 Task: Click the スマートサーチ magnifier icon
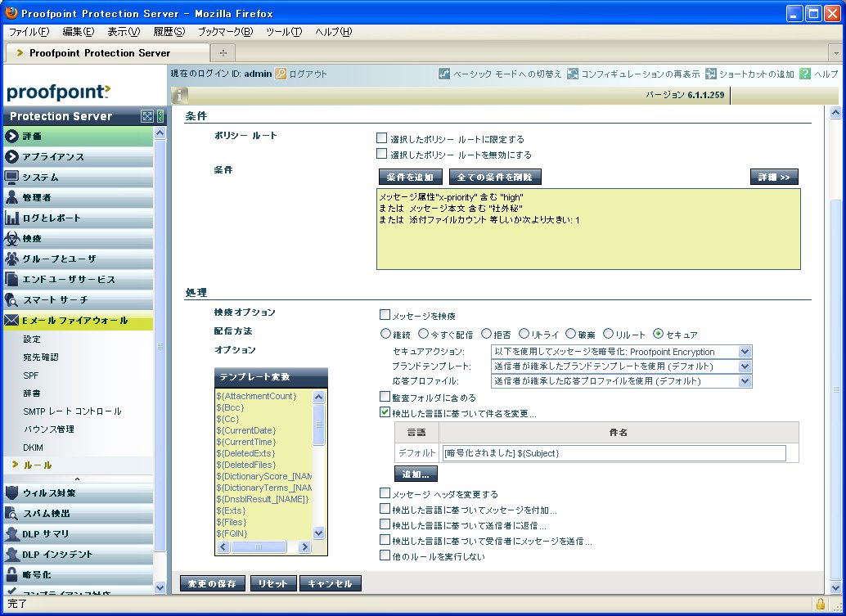coord(11,300)
